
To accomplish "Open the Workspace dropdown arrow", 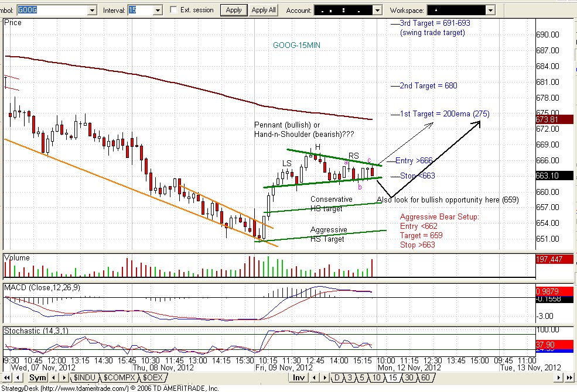I will (x=490, y=11).
